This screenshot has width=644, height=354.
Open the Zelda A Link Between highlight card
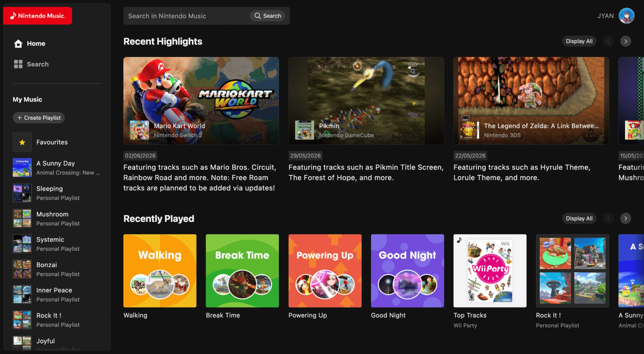click(x=531, y=100)
